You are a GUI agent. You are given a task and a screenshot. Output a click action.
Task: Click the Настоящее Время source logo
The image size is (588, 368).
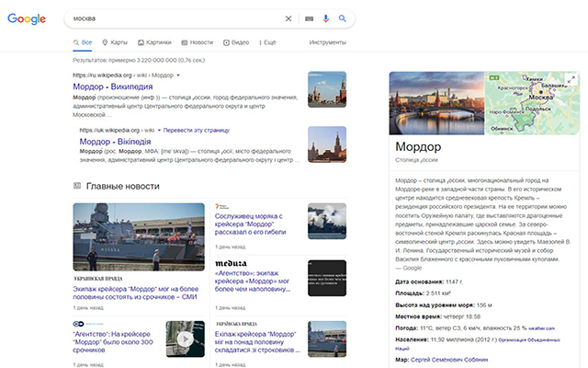coord(88,324)
